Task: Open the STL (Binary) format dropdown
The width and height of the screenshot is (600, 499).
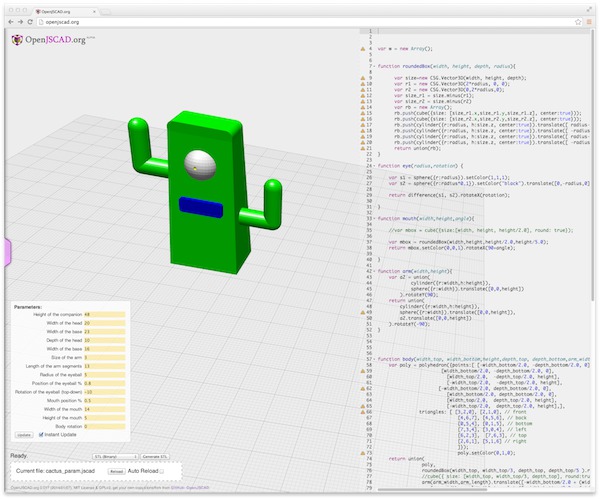Action: pyautogui.click(x=115, y=457)
